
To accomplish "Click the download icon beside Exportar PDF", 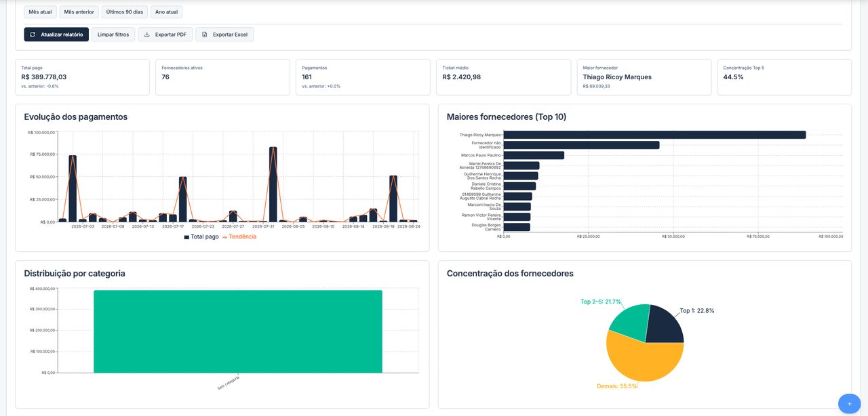I will (x=147, y=35).
